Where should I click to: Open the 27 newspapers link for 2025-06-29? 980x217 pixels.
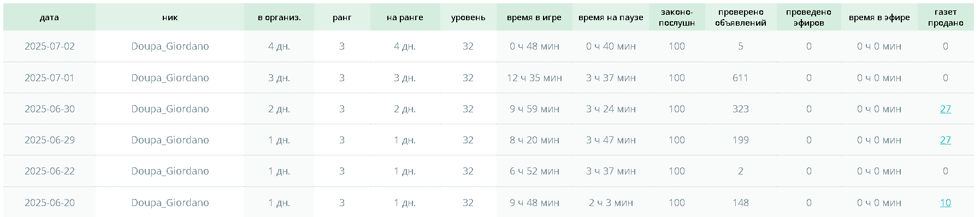coord(945,140)
